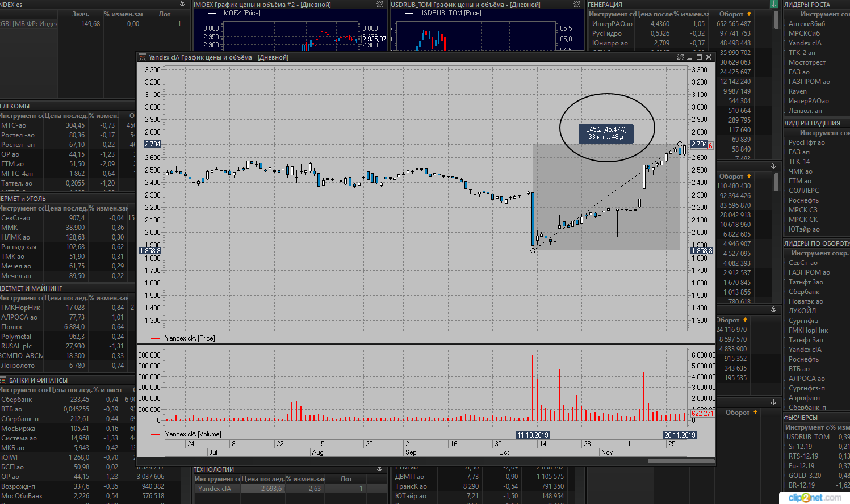Select the IMOEX [Price] legend label

(241, 13)
